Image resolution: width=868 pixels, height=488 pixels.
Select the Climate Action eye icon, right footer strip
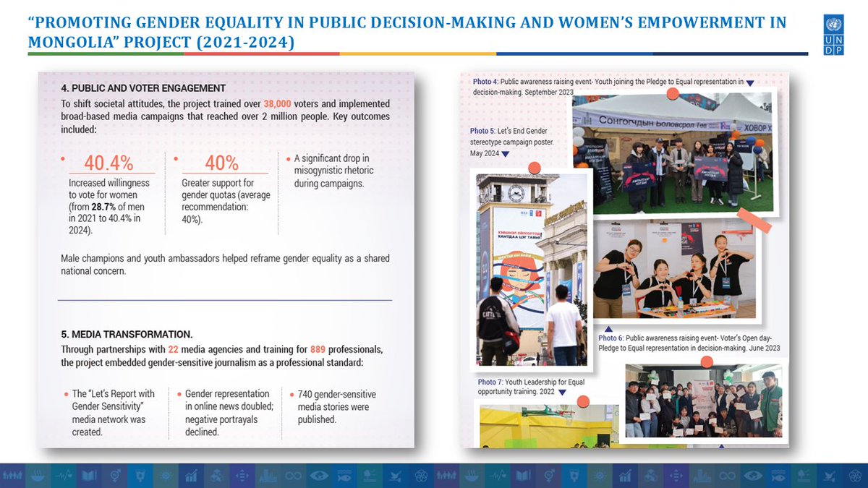pyautogui.click(x=753, y=475)
